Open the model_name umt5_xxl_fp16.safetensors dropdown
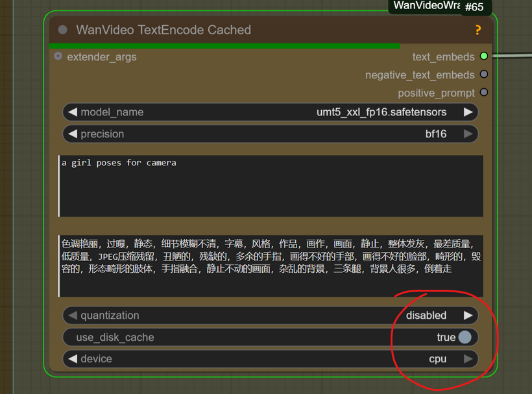 click(x=381, y=112)
